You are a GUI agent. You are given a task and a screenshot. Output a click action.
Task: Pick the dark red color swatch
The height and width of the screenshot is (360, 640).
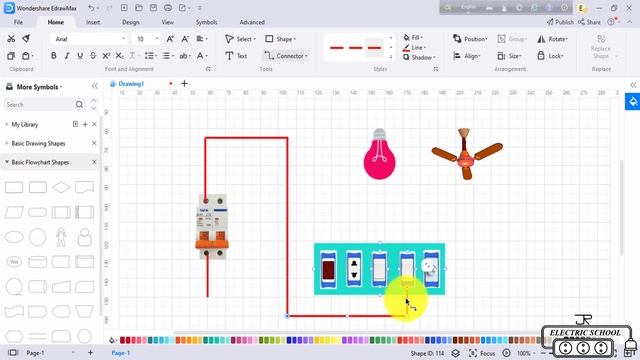click(x=122, y=340)
